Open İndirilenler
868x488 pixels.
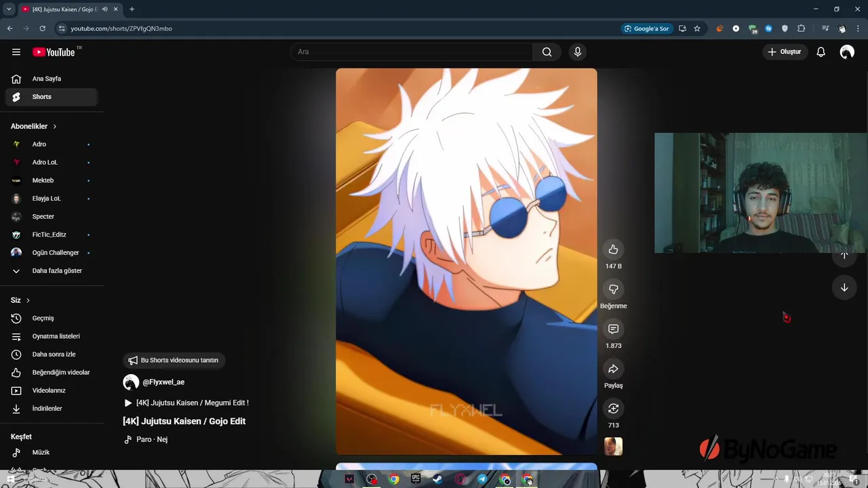52,409
